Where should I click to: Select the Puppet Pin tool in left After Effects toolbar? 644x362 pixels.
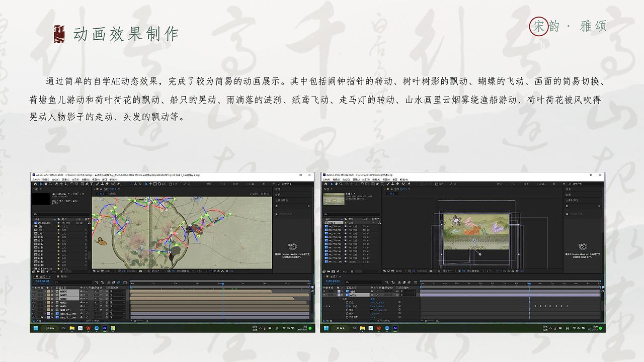pyautogui.click(x=119, y=184)
